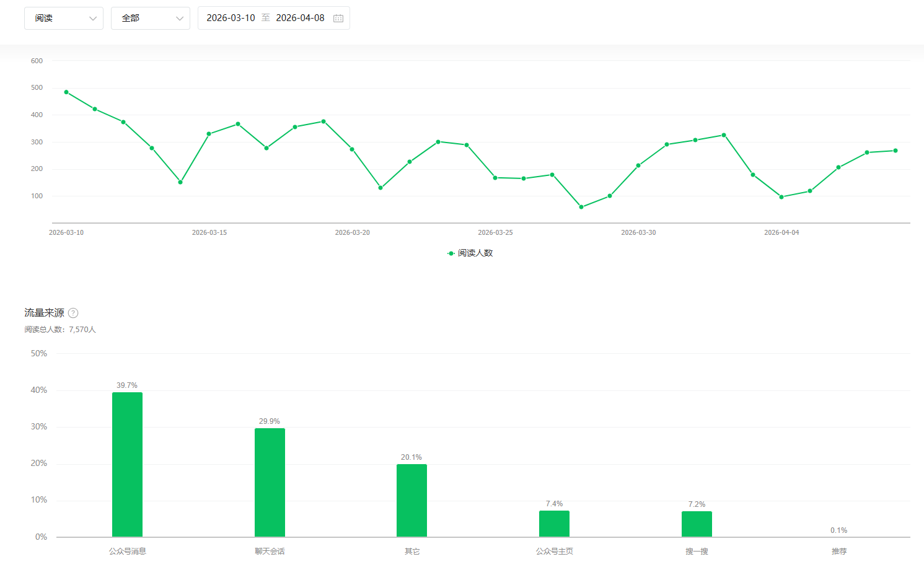Click the 推荐 category axis label

tap(839, 551)
